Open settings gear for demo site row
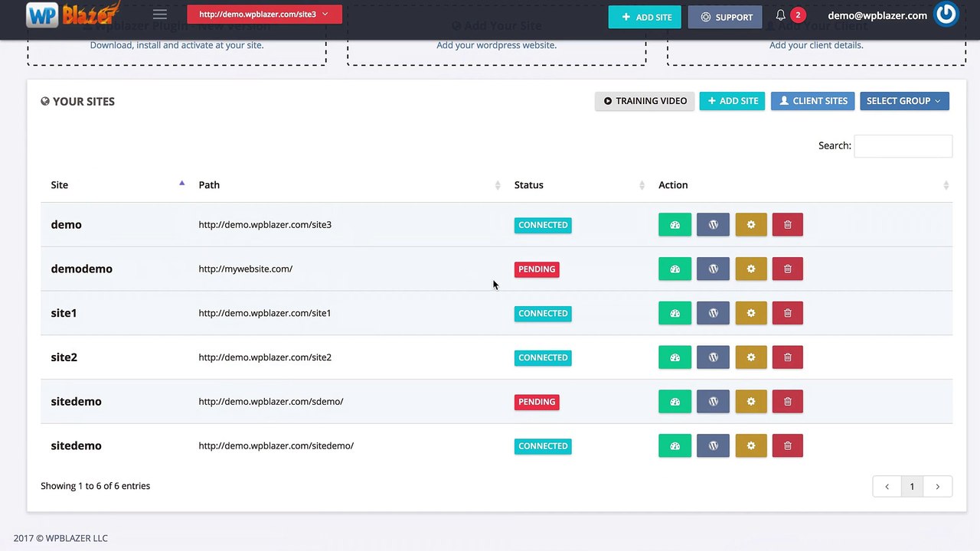 tap(751, 225)
